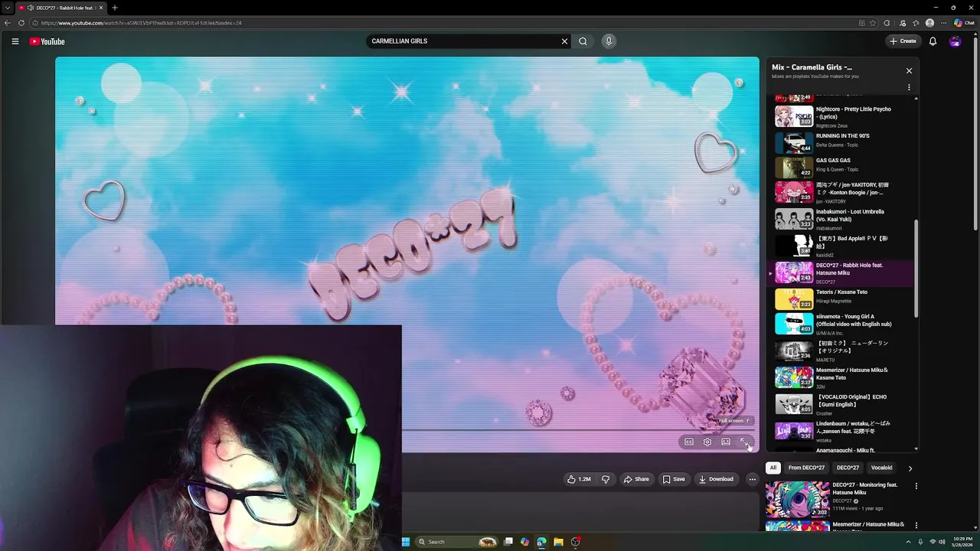Open YouTube notifications bell
The height and width of the screenshot is (551, 980).
(933, 41)
